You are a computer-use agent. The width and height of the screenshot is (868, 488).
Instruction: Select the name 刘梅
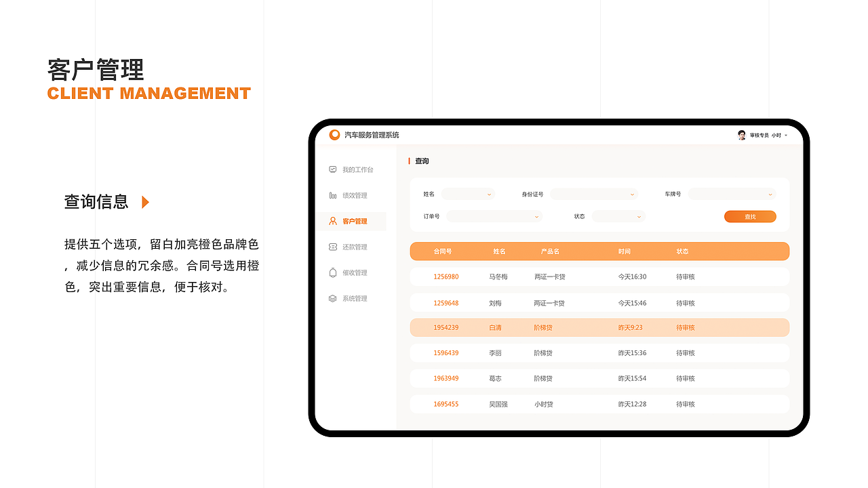pos(495,303)
